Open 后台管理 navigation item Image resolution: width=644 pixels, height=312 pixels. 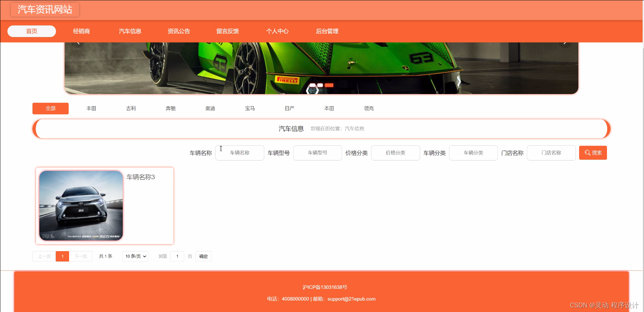[x=327, y=31]
